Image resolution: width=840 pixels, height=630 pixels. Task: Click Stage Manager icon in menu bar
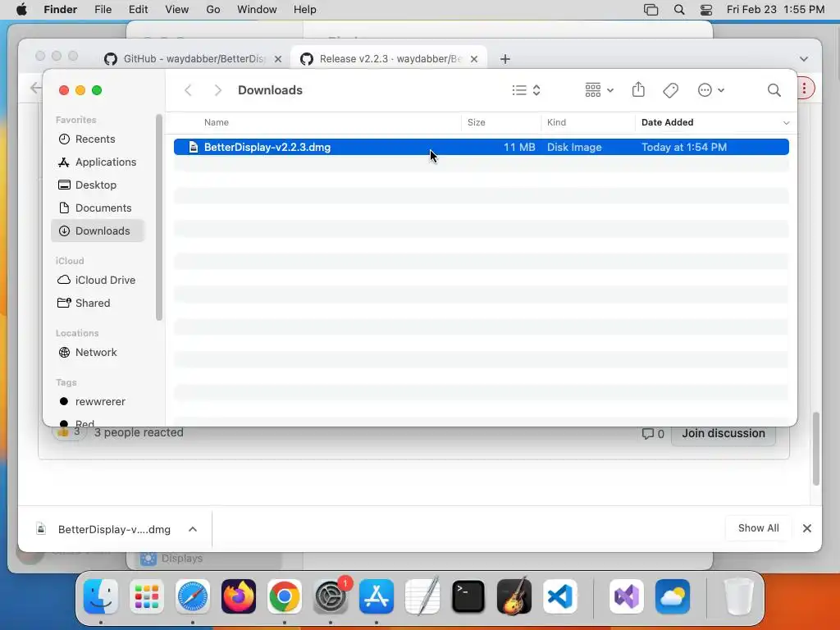click(x=651, y=10)
